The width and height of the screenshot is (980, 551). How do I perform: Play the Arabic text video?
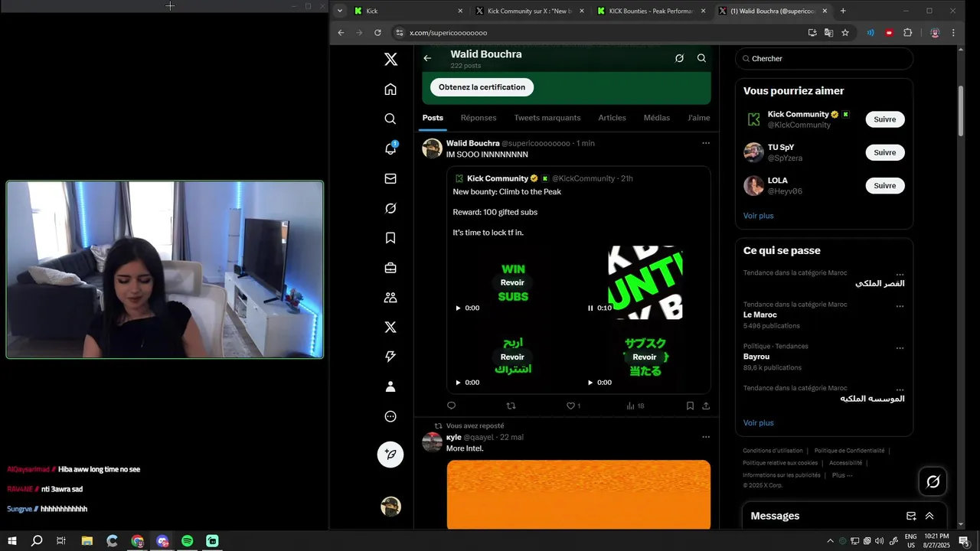coord(459,382)
